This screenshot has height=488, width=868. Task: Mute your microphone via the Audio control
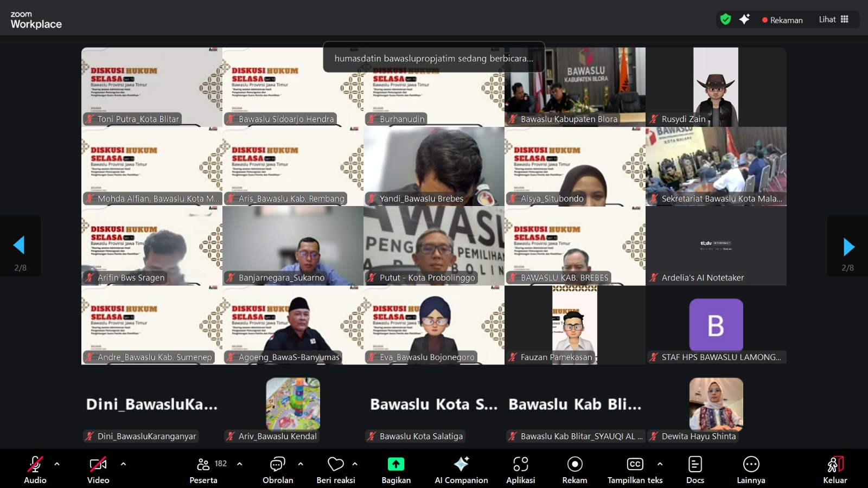[x=35, y=469]
